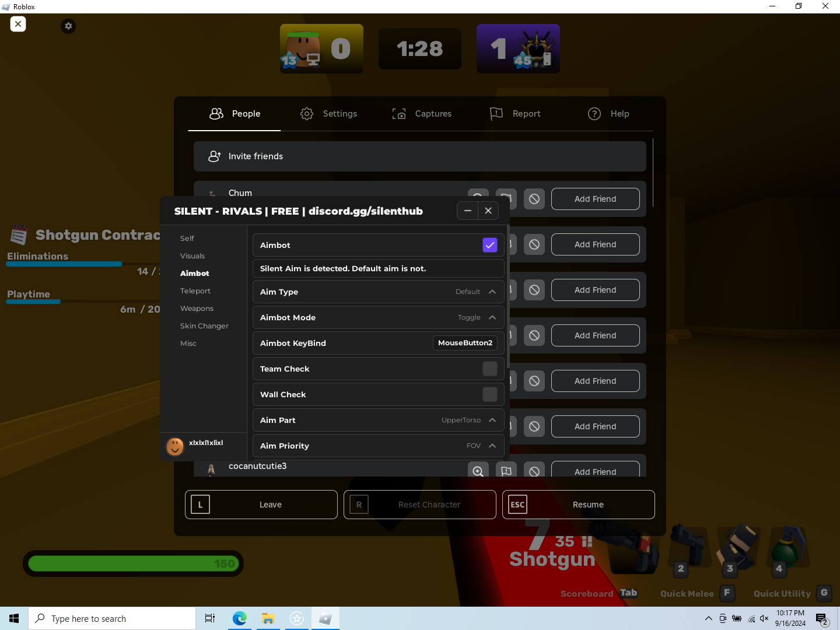Click the xlxlxl1xlixl avatar in the panel

(175, 446)
